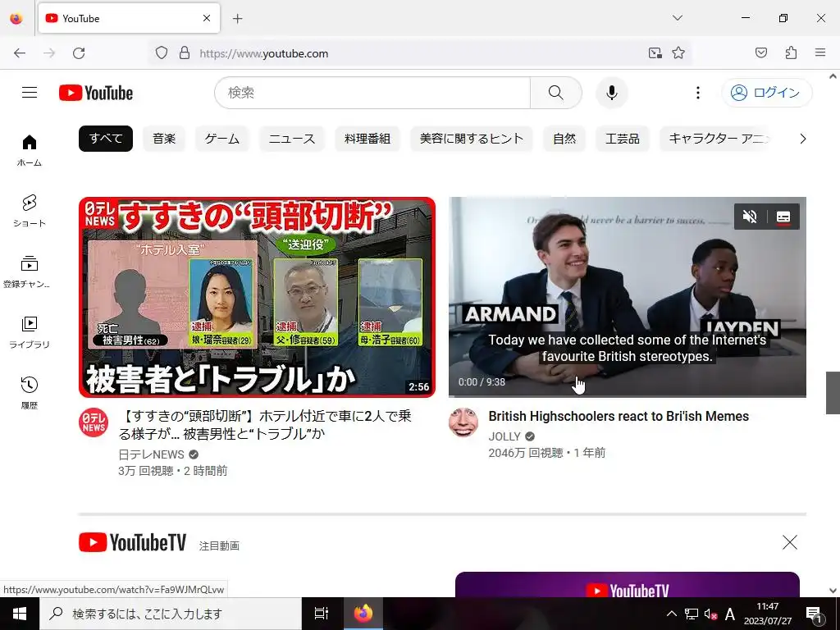Click the shield tracking protection icon
The width and height of the screenshot is (840, 630).
[162, 53]
